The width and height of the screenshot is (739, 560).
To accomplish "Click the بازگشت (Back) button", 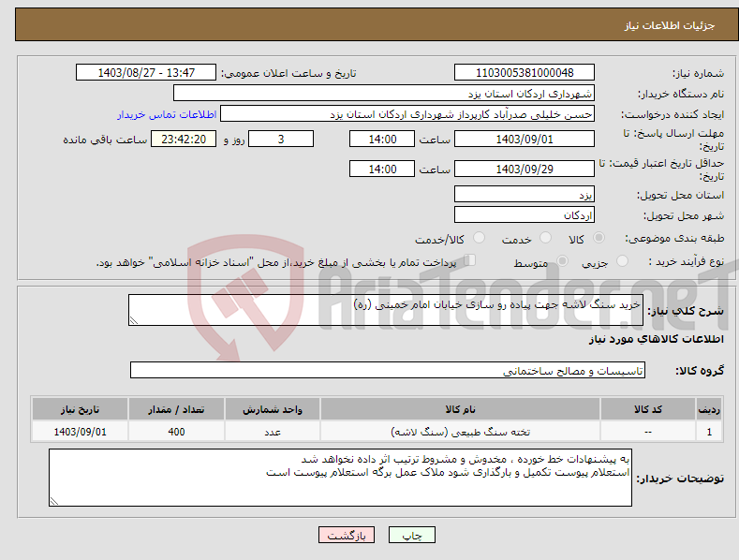I will click(x=347, y=535).
